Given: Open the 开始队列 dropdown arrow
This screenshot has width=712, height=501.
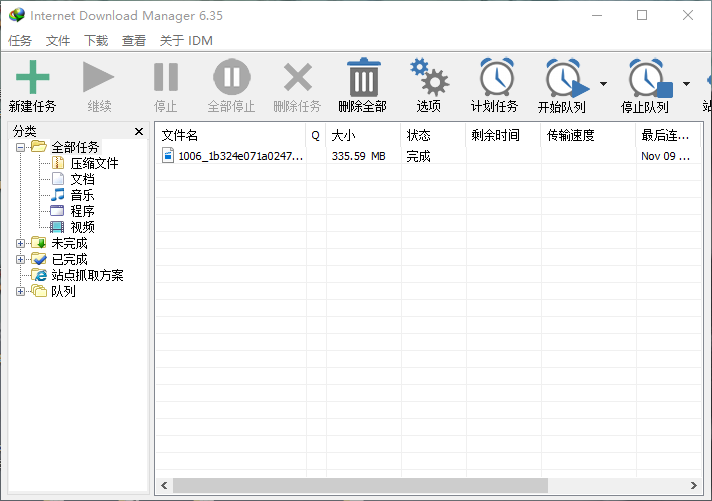Looking at the screenshot, I should coord(603,84).
